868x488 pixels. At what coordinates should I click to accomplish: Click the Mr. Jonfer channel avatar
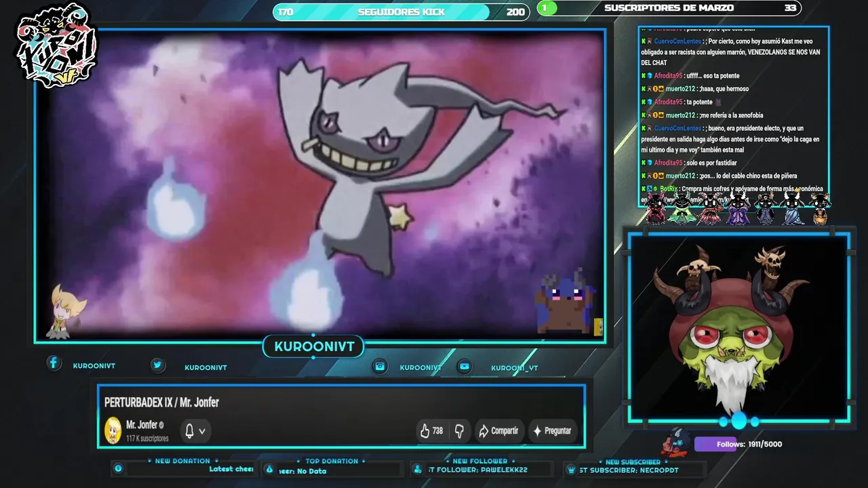click(113, 430)
